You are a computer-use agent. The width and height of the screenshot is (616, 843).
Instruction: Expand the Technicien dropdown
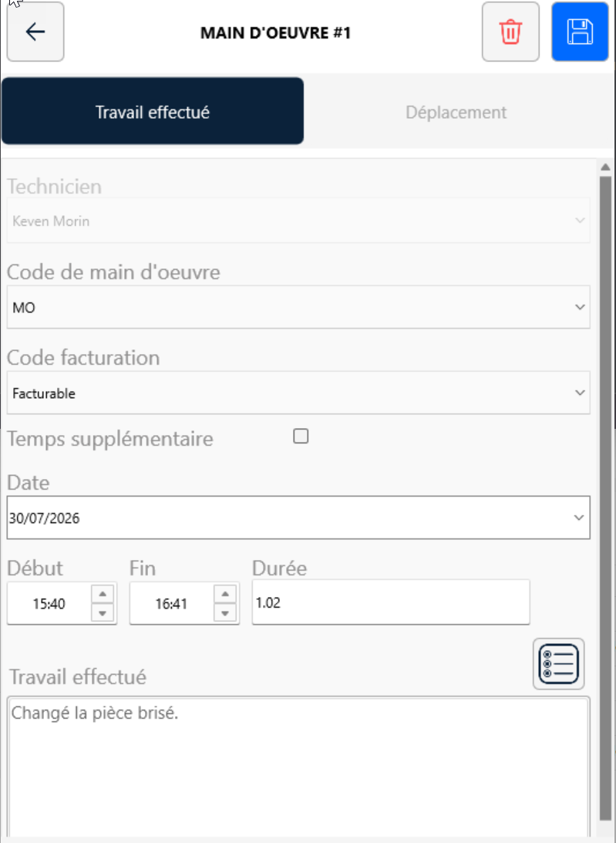298,221
